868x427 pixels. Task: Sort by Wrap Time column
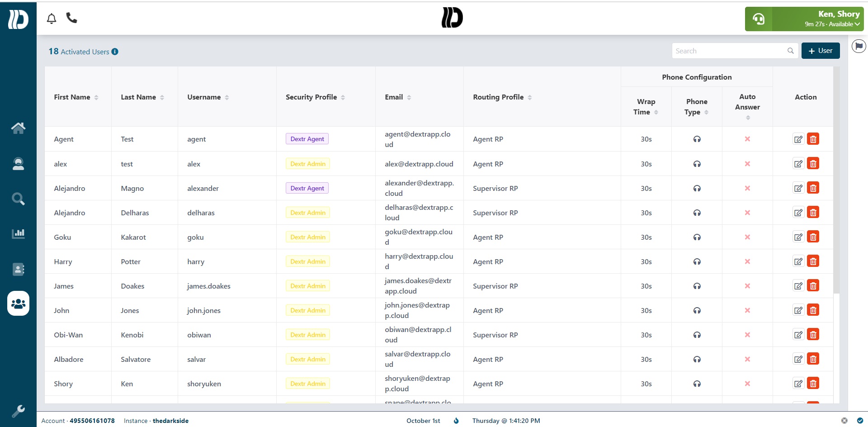656,112
